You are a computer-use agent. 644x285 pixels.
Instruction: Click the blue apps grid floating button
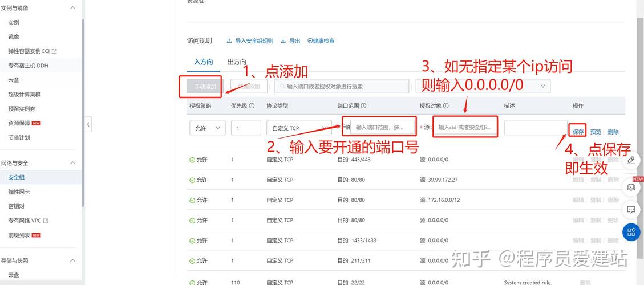point(631,233)
